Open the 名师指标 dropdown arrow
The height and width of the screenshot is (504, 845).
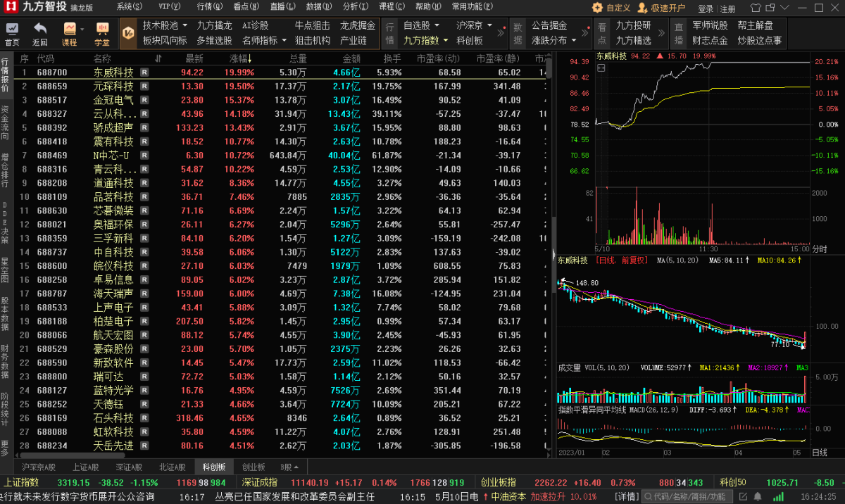point(283,41)
